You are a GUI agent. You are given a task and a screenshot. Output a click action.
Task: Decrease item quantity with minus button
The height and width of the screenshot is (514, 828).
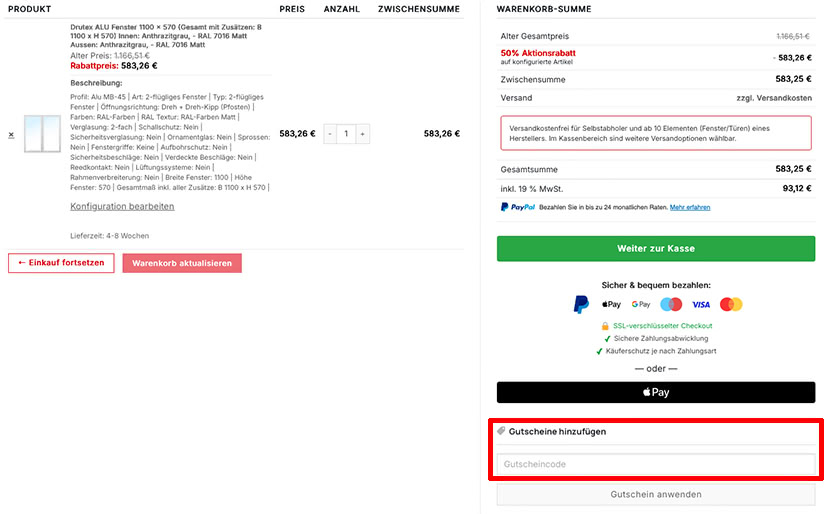click(x=330, y=134)
